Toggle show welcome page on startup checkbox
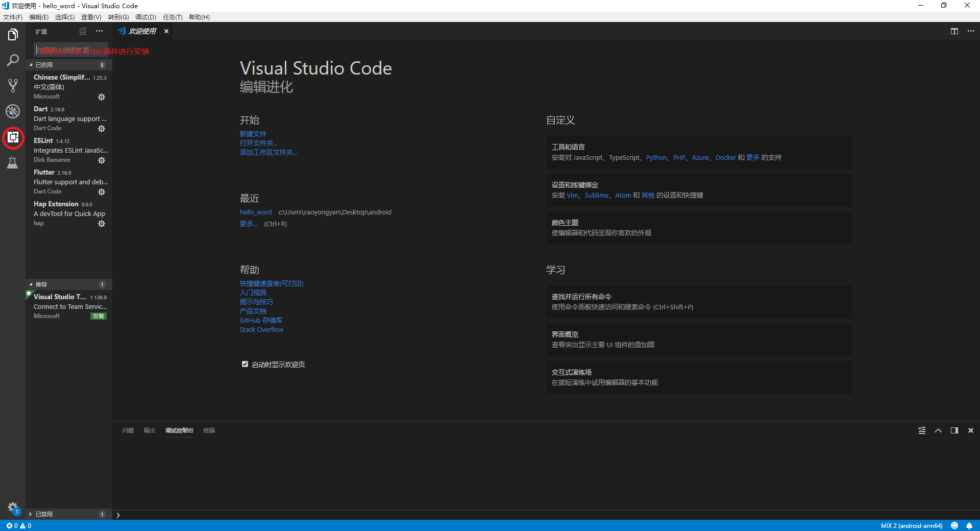Screen dimensions: 980x531 (x=245, y=364)
